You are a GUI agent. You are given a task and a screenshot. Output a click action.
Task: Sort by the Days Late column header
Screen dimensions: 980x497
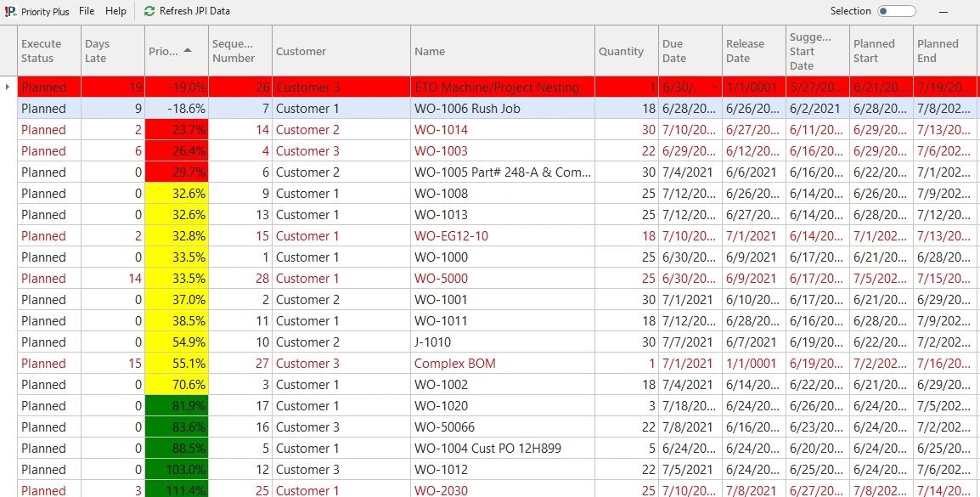97,51
